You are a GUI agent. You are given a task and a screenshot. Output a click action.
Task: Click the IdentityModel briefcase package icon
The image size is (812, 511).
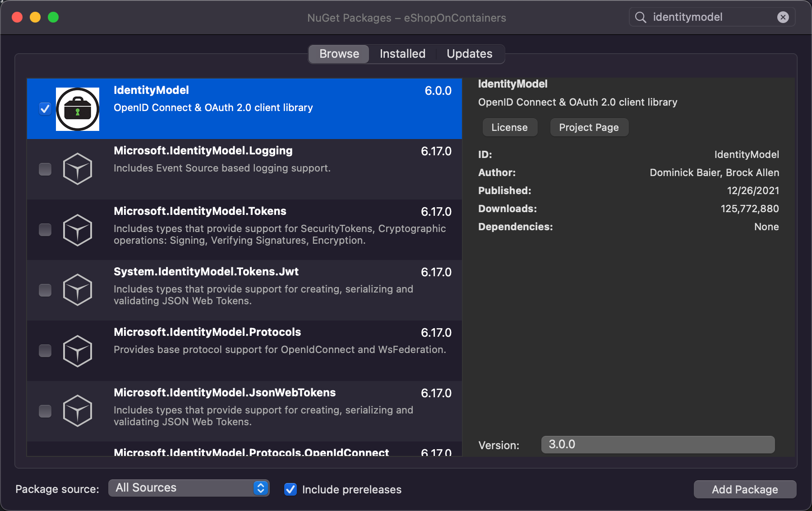coord(78,109)
